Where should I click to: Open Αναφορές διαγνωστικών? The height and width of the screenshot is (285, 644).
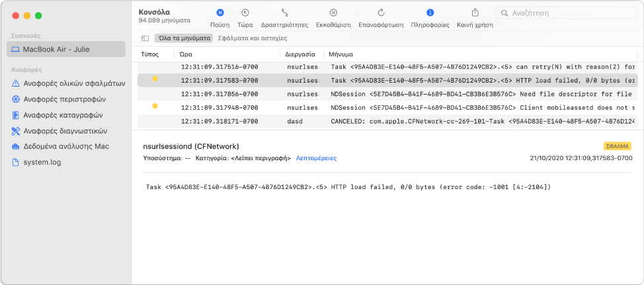click(x=60, y=131)
